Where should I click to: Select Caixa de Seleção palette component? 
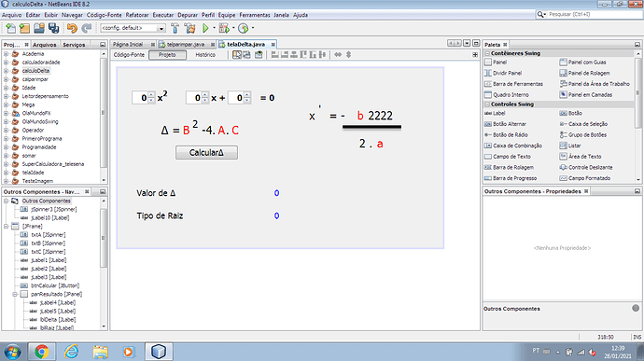[583, 124]
